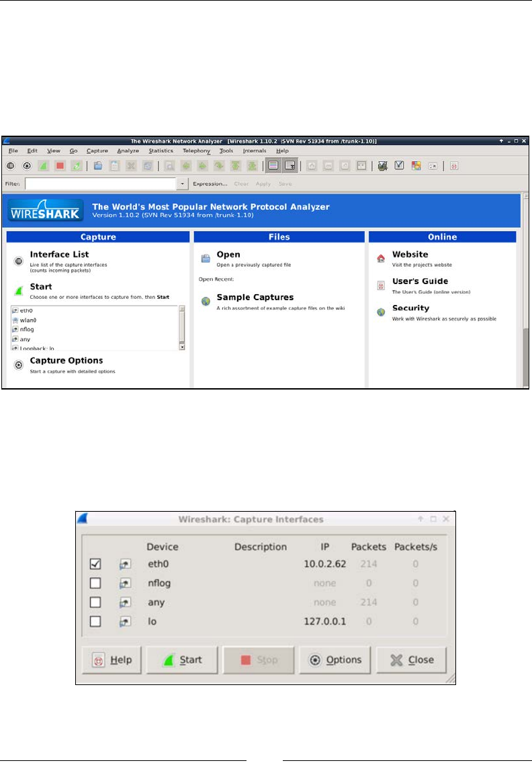Open capture options from the toolbar icon
This screenshot has width=532, height=767.
point(27,166)
